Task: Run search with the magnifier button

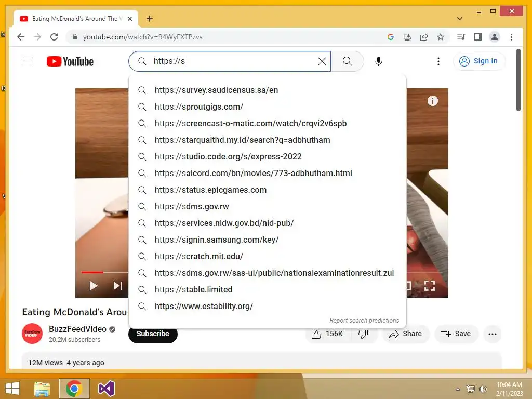Action: [x=347, y=61]
